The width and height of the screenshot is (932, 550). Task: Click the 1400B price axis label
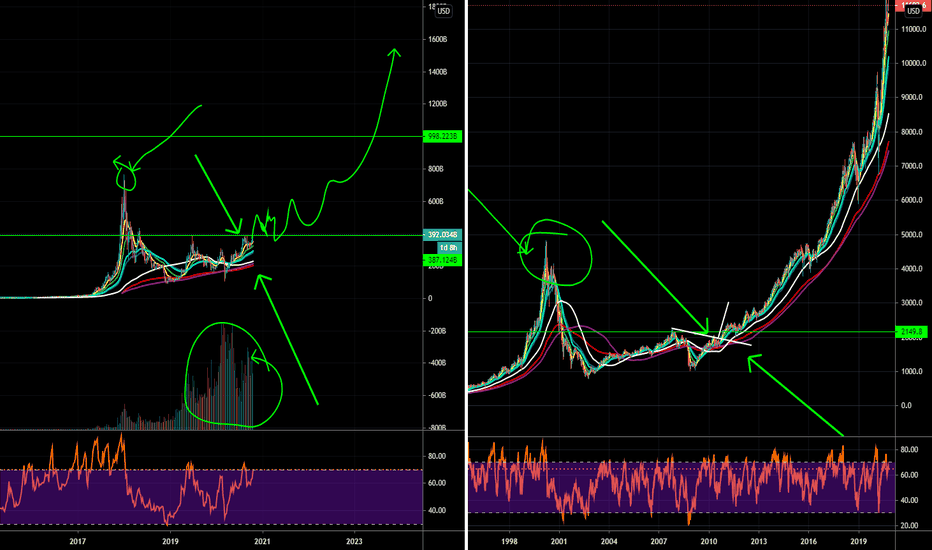[x=437, y=72]
